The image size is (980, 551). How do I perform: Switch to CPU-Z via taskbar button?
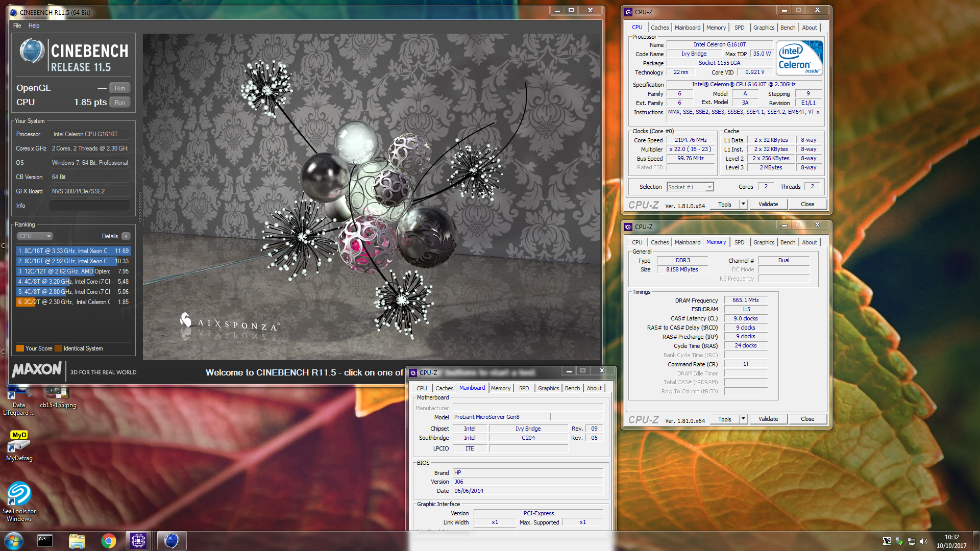coord(138,541)
